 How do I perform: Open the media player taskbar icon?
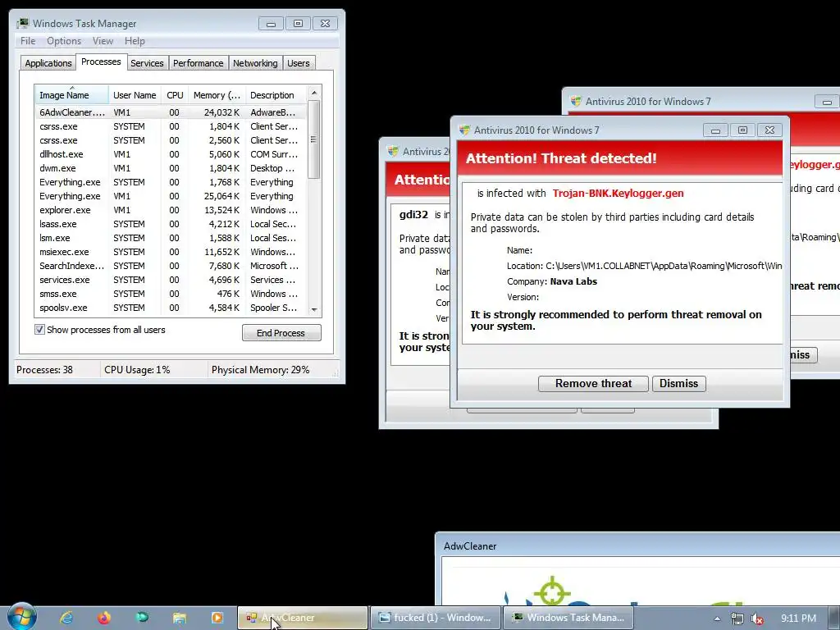pos(217,618)
